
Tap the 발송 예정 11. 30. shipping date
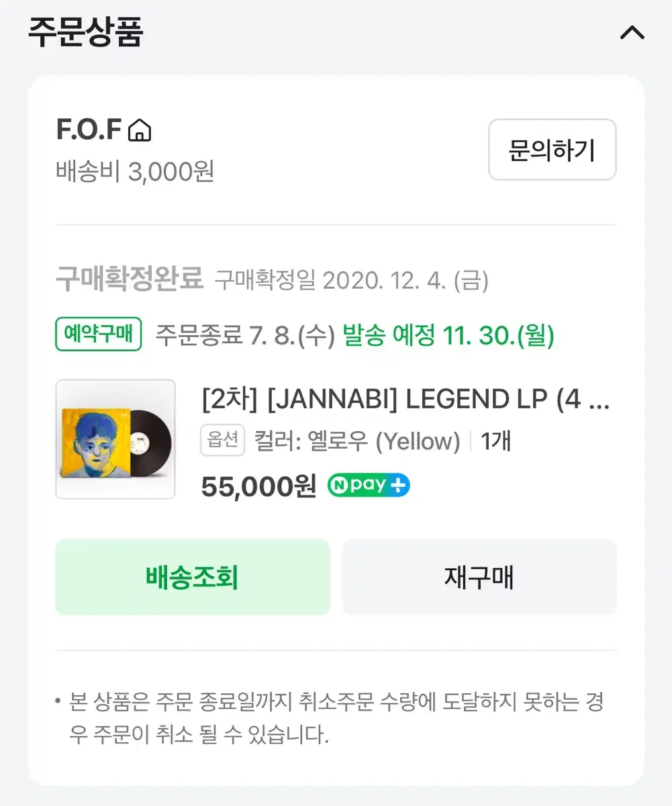(448, 334)
